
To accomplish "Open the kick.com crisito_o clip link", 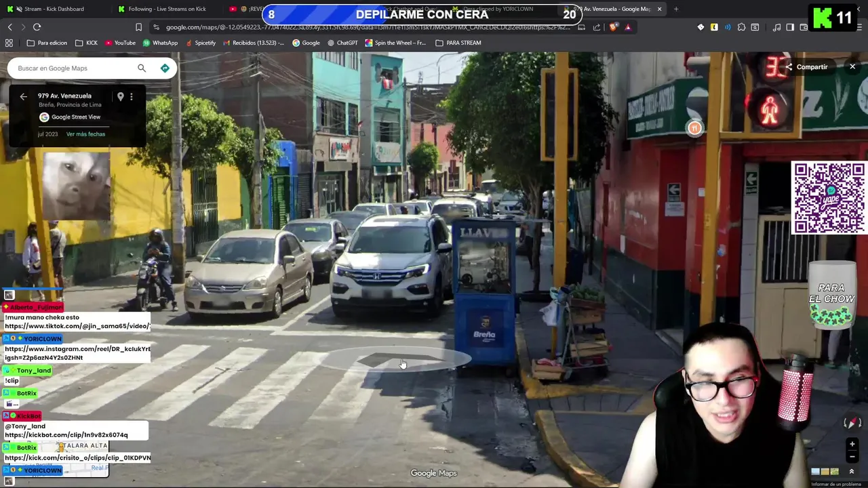I will pyautogui.click(x=77, y=458).
